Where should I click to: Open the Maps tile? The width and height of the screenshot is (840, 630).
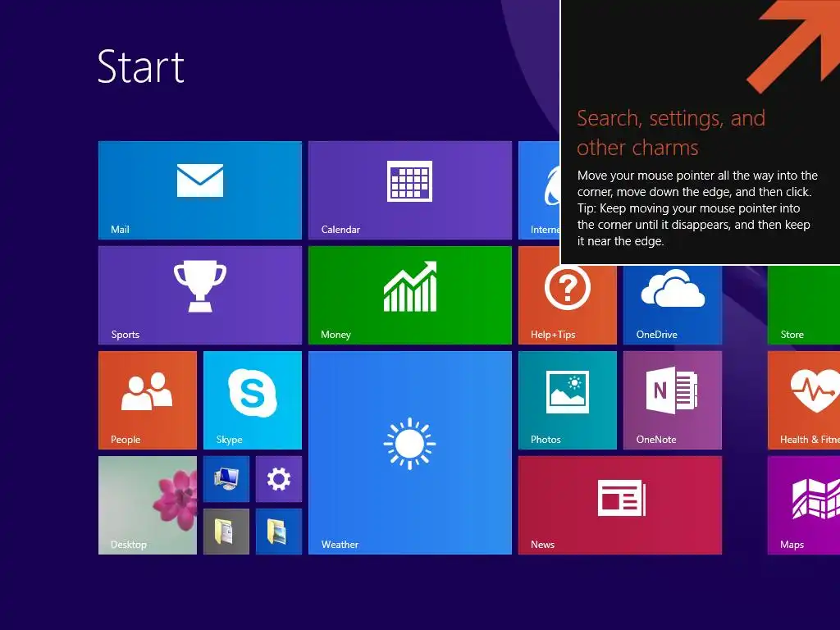click(x=804, y=505)
